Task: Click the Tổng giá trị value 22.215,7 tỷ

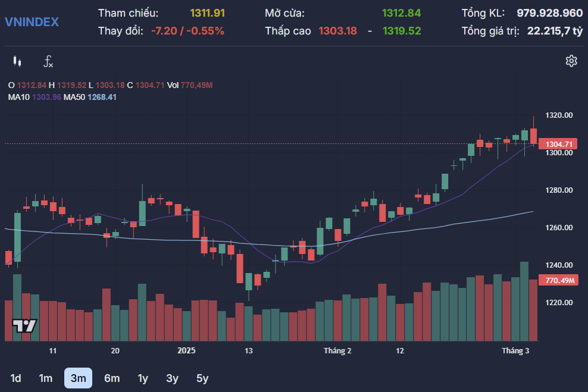Action: click(x=555, y=31)
